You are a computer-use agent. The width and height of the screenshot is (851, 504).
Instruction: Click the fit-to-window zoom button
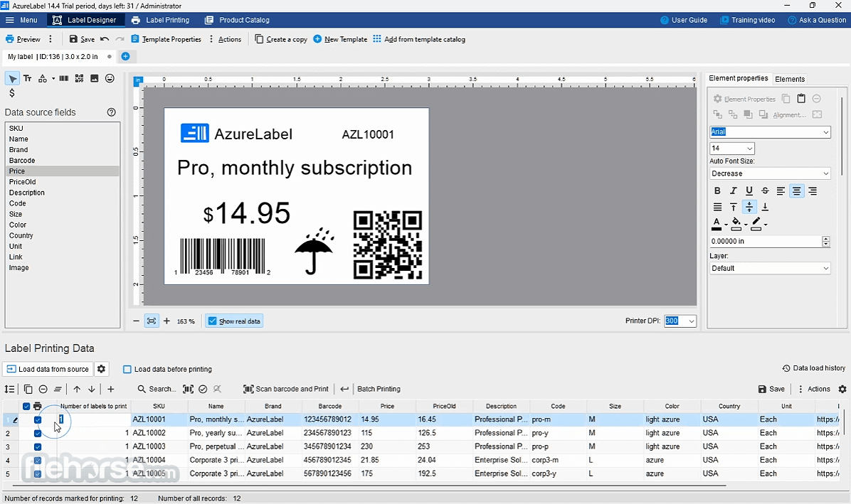(152, 321)
